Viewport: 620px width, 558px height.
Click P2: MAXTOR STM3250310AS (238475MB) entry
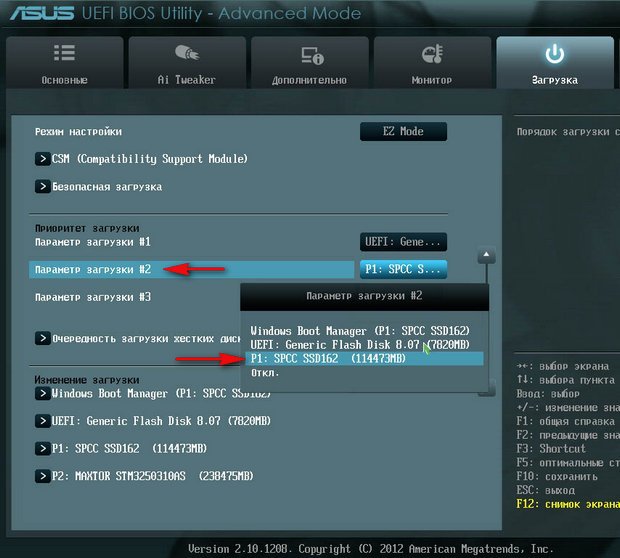click(x=152, y=476)
